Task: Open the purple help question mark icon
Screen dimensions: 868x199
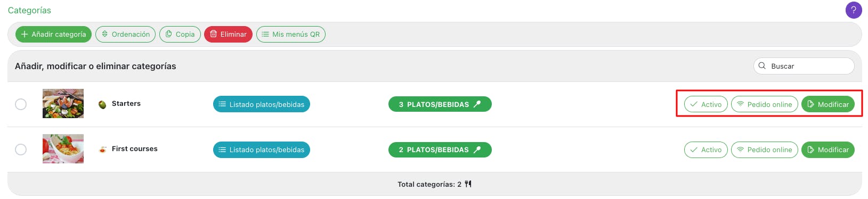Action: [x=854, y=10]
